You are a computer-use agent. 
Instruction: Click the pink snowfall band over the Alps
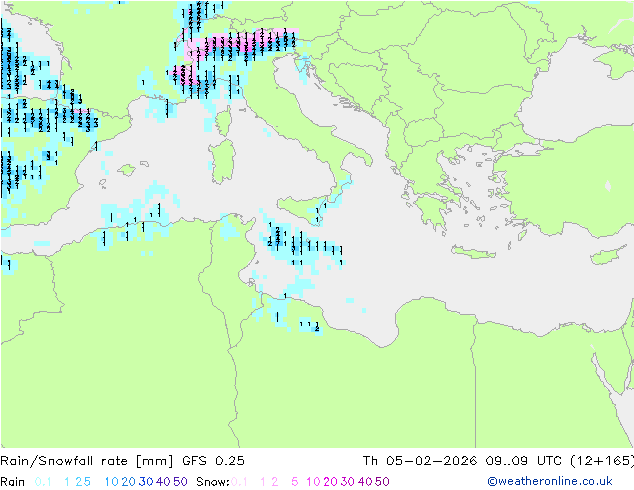243,44
